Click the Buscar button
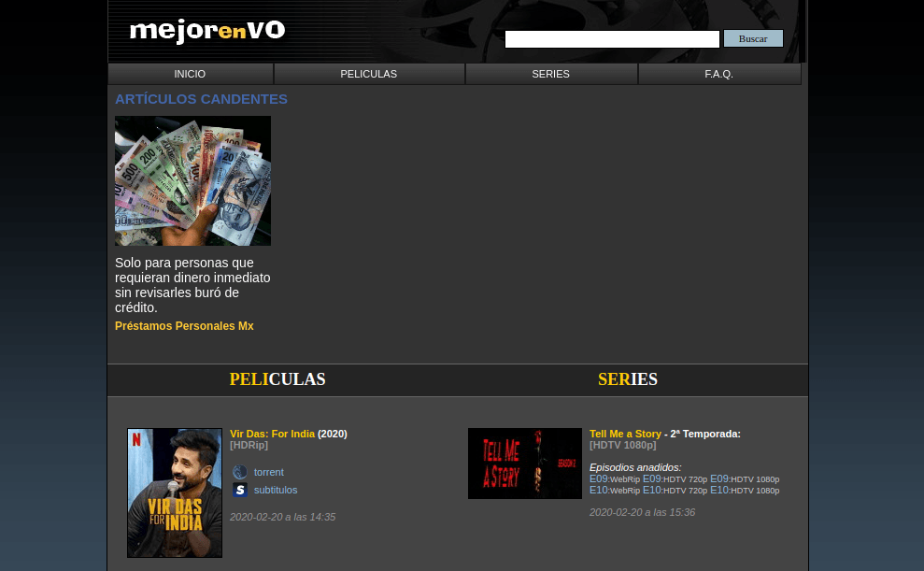The height and width of the screenshot is (571, 924). [x=753, y=38]
